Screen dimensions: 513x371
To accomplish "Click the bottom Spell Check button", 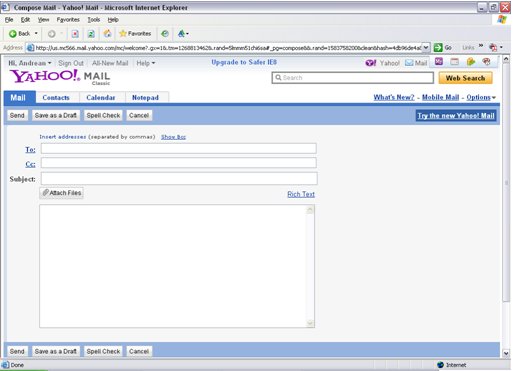I will pos(103,351).
